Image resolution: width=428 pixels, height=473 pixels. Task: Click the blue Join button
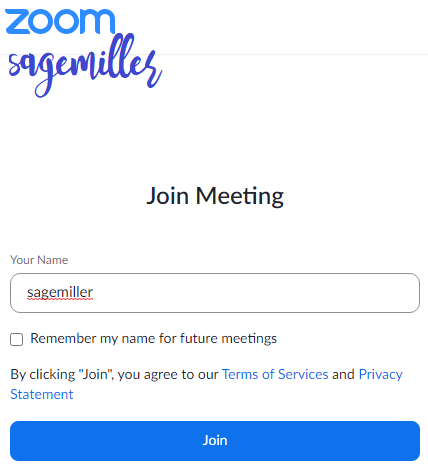pos(215,441)
